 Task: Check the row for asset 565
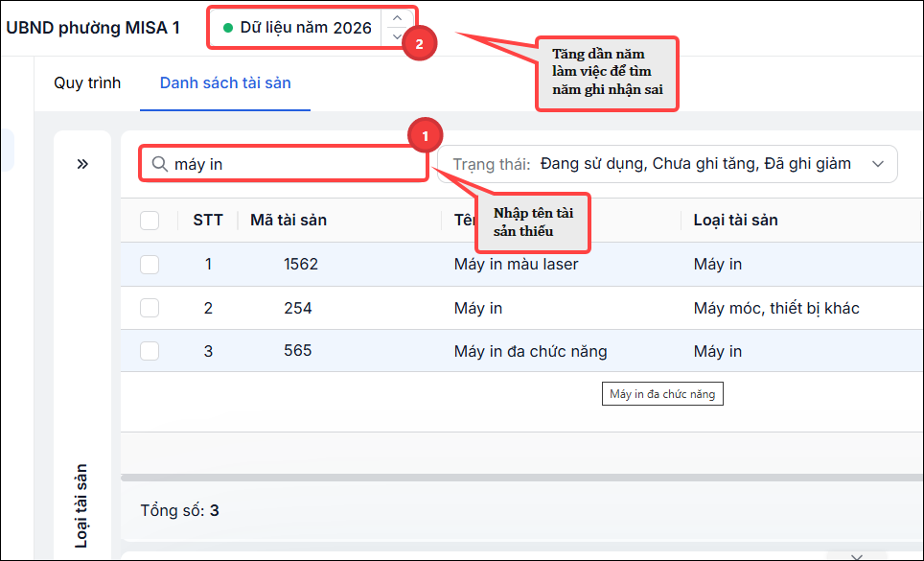[x=150, y=351]
